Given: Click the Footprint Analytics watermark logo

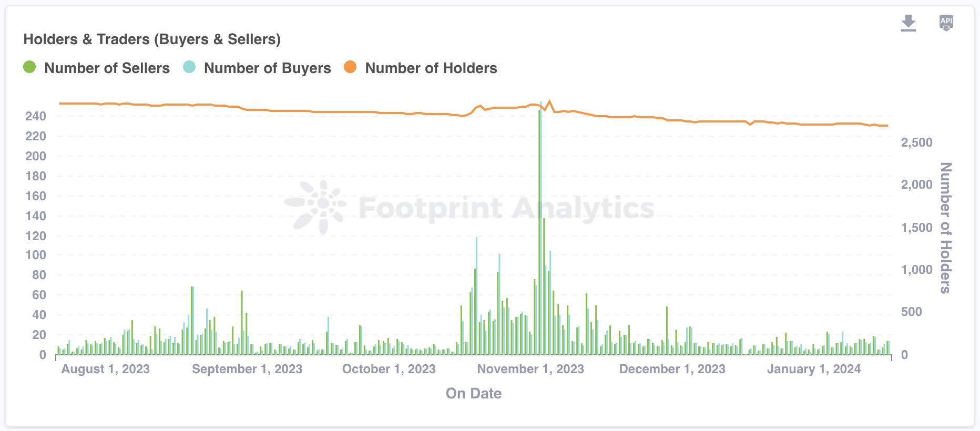Looking at the screenshot, I should pos(315,207).
